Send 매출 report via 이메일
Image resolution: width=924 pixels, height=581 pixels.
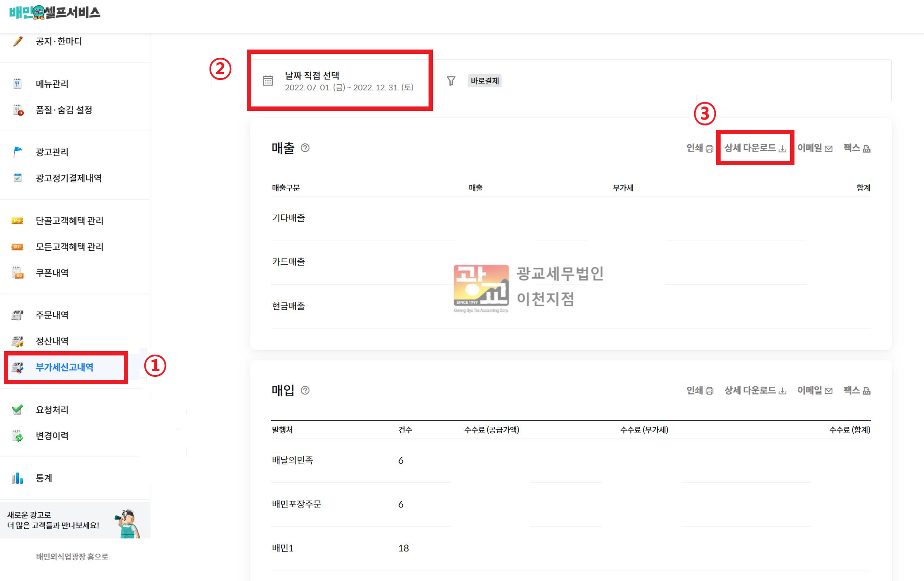click(814, 148)
